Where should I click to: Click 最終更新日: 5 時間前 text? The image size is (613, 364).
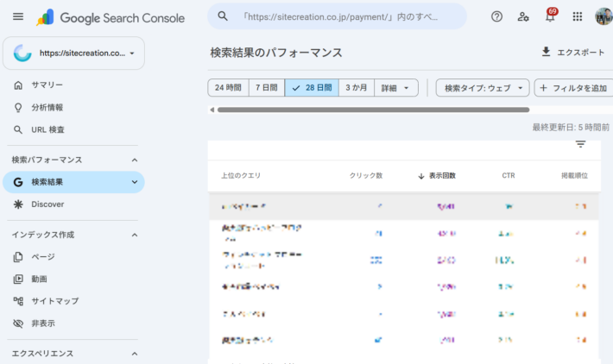[x=571, y=128]
